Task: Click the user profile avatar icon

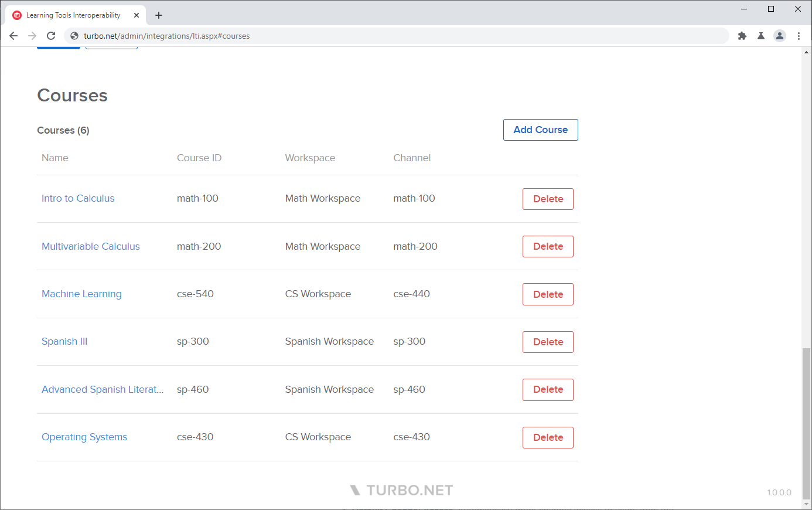Action: pyautogui.click(x=780, y=36)
